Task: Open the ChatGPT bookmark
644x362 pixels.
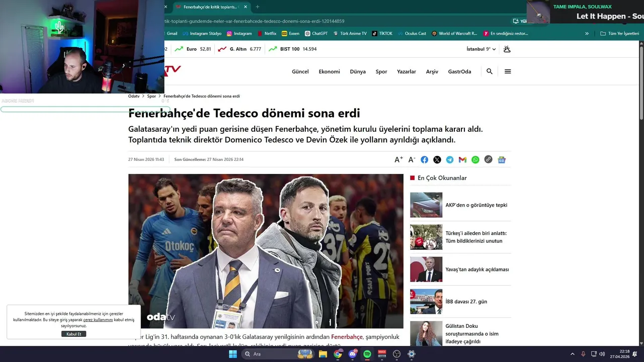Action: 316,34
